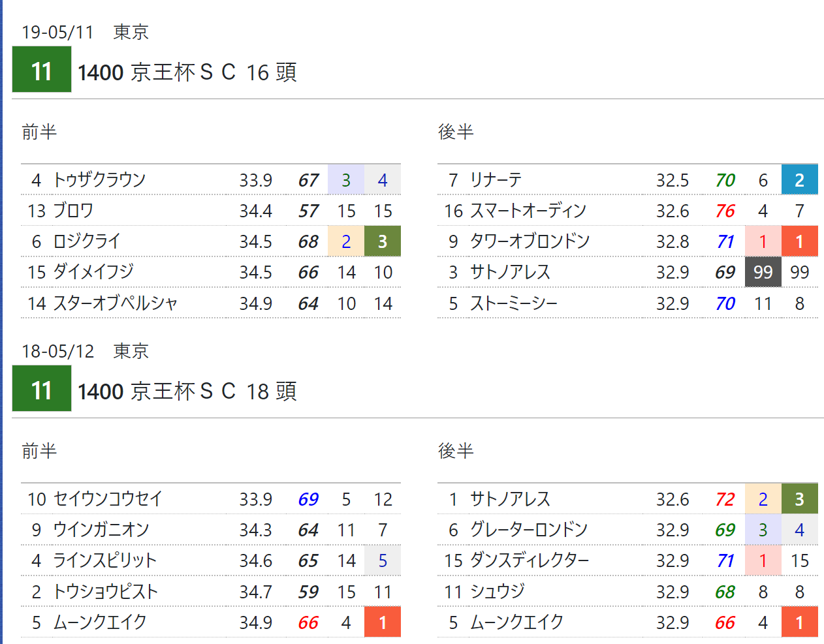Image resolution: width=824 pixels, height=644 pixels.
Task: Click the red 76 index for スマートオーディン
Action: coord(725,211)
